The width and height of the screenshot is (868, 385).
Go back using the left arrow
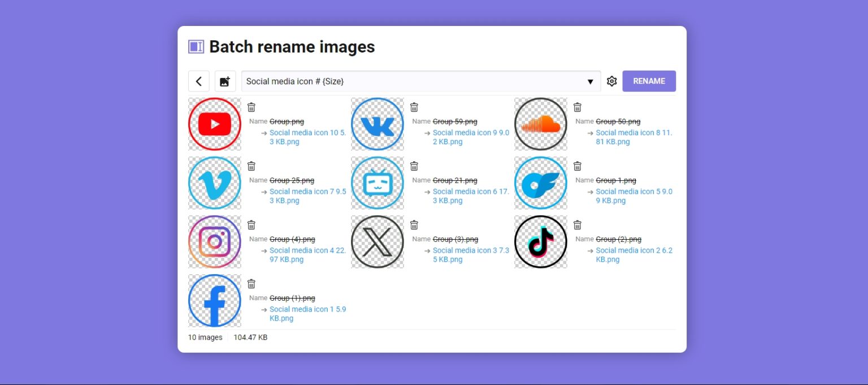(198, 81)
